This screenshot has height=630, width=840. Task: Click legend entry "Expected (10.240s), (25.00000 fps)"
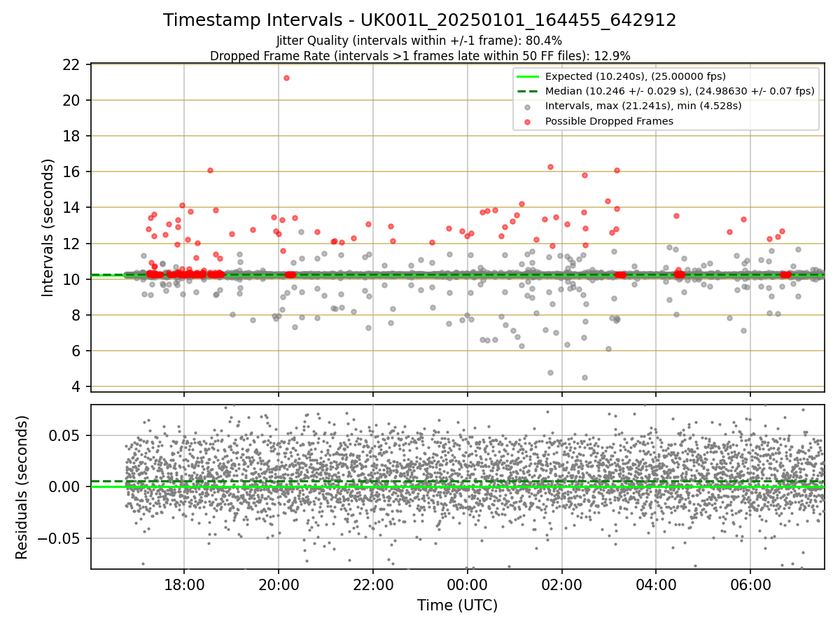point(636,76)
